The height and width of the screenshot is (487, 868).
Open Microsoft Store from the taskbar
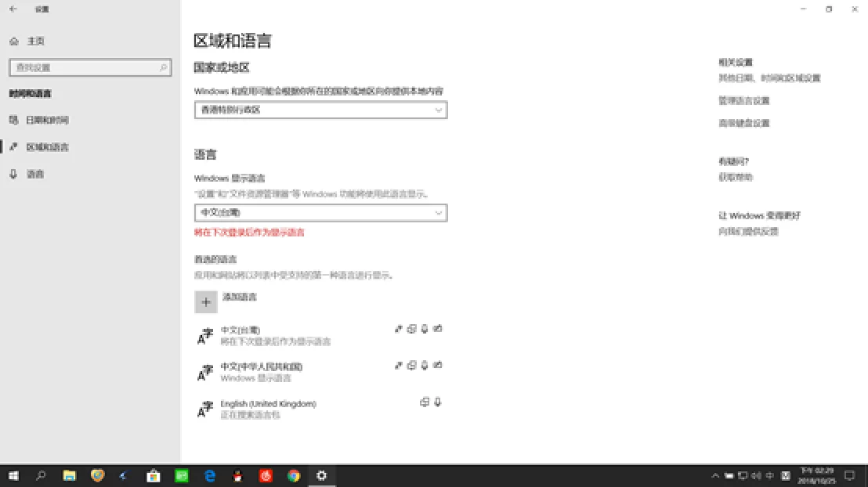(x=154, y=475)
